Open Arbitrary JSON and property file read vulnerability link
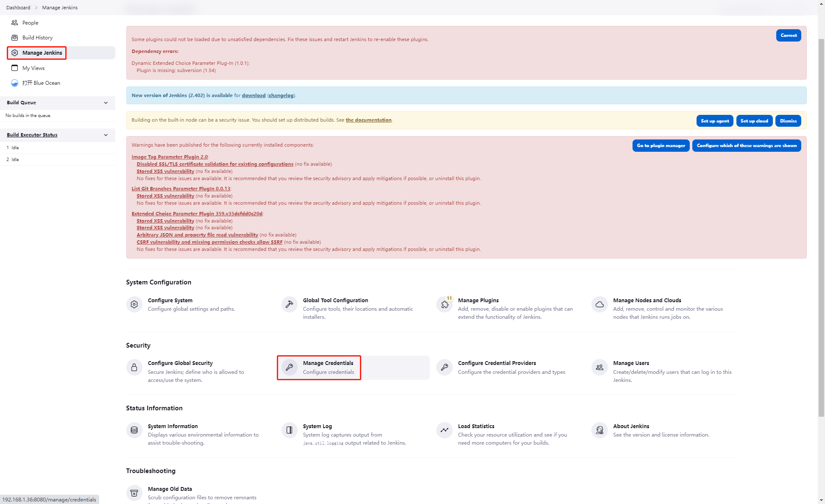 coord(197,235)
